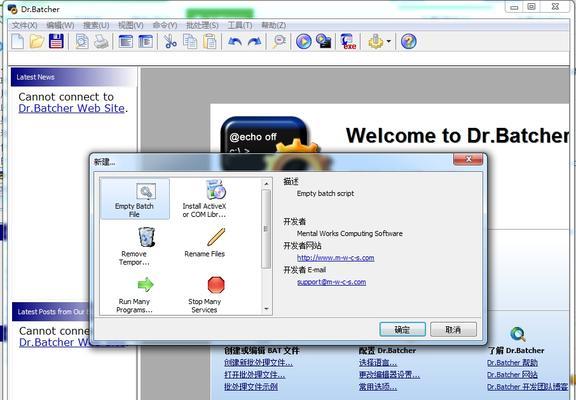
Task: Click the Print Preview toolbar icon
Action: click(82, 41)
